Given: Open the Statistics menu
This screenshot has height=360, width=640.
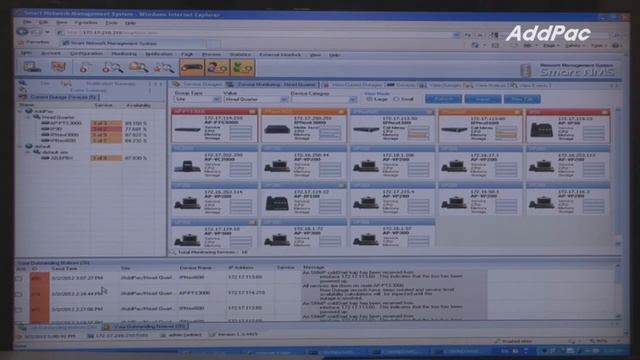Looking at the screenshot, I should (x=240, y=54).
